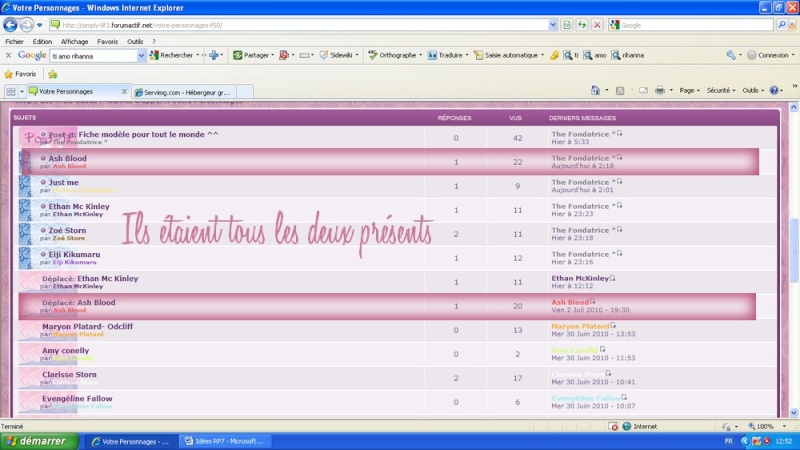Click the Traduire toolbar button
The width and height of the screenshot is (800, 450).
pyautogui.click(x=445, y=55)
